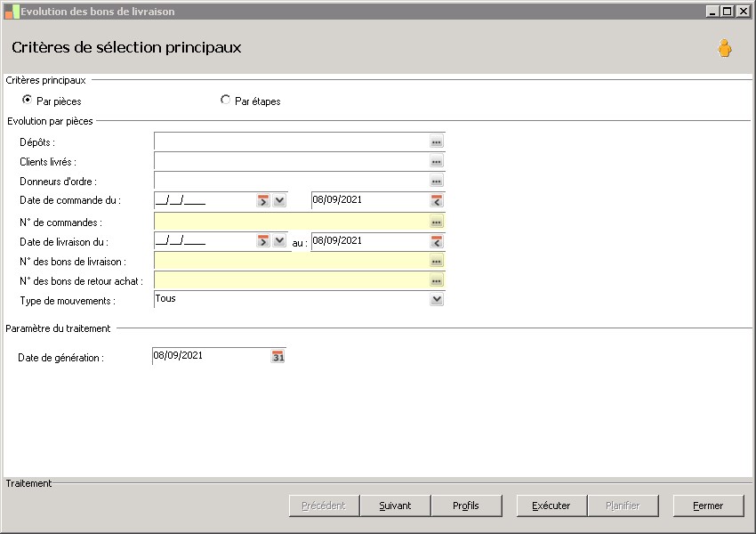Open the N° de commandes ellipsis button

[437, 222]
